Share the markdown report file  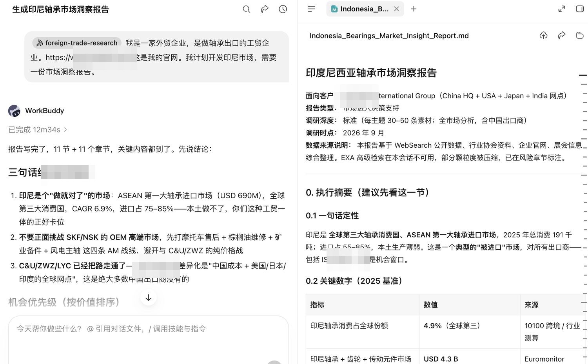click(x=562, y=36)
